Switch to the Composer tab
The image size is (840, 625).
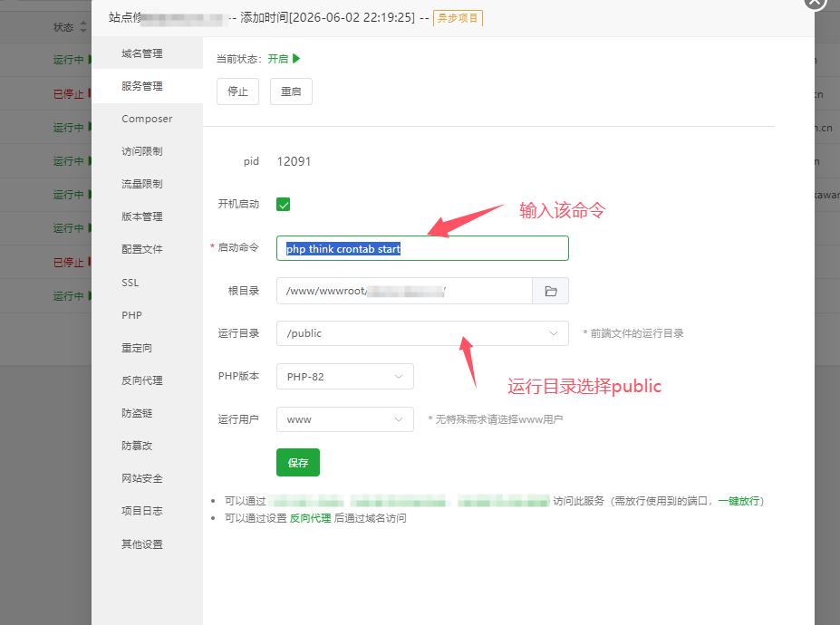(x=147, y=119)
